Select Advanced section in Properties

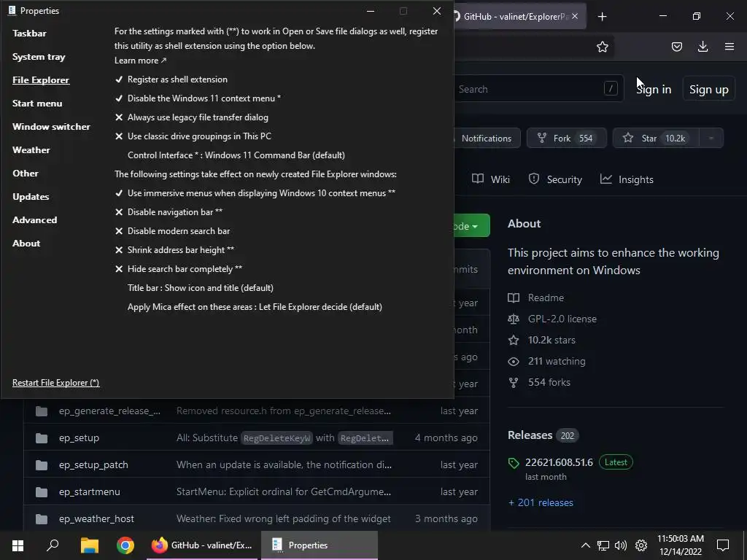(x=35, y=220)
